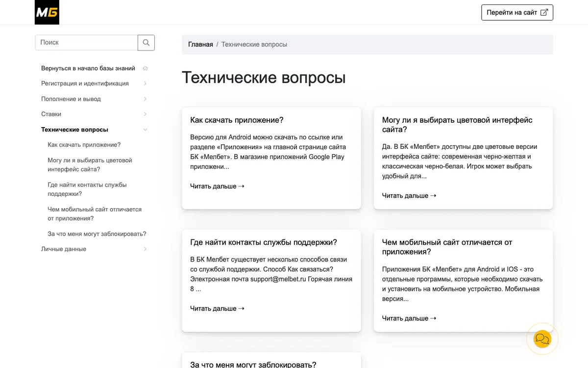
Task: Click Читать дальше in support contacts card
Action: click(217, 308)
